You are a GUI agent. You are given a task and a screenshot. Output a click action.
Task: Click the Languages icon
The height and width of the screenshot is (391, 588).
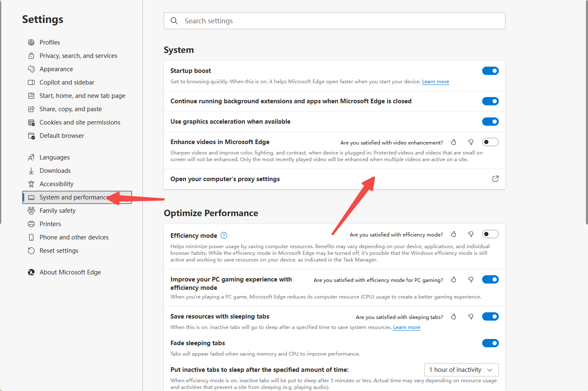[31, 157]
